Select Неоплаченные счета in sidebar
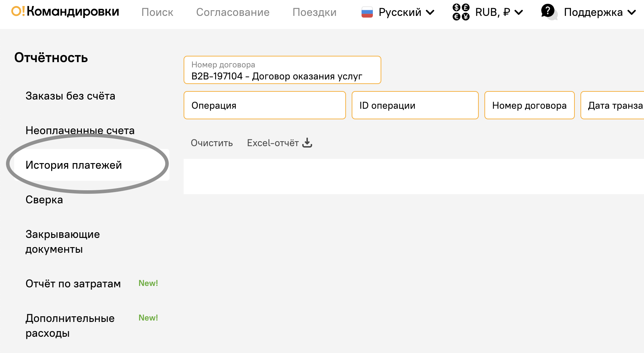Viewport: 644px width, 353px height. click(x=80, y=131)
